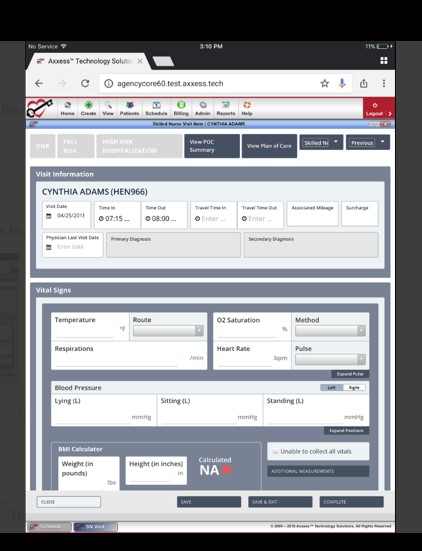422x551 pixels.
Task: Open the Patients icon
Action: point(129,105)
